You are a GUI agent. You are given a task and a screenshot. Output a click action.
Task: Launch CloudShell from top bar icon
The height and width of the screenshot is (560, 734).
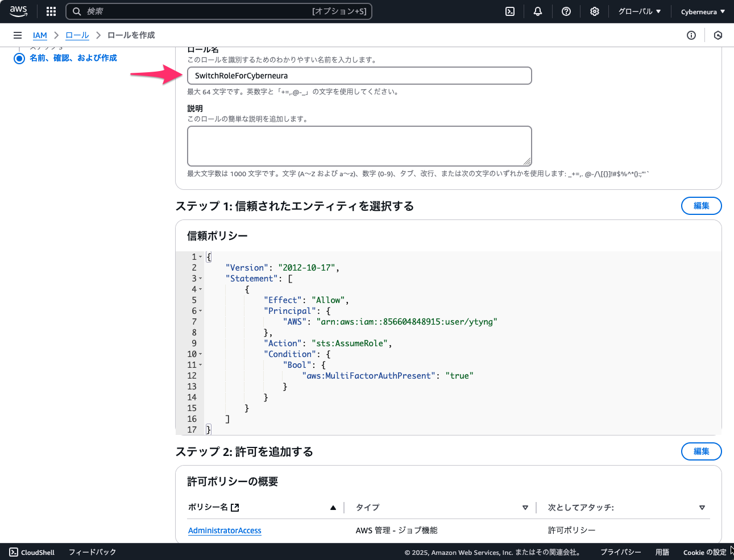(510, 11)
